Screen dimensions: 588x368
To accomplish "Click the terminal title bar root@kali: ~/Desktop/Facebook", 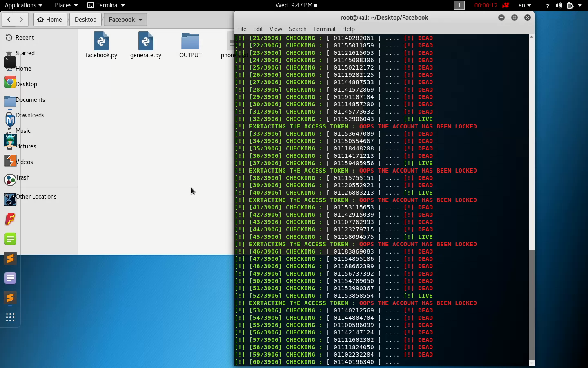I will tap(384, 18).
